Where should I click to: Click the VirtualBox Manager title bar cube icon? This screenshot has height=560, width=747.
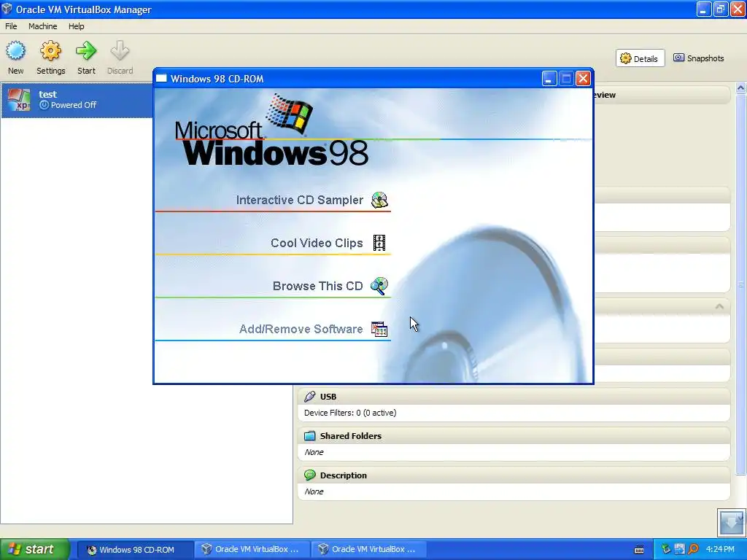(7, 9)
